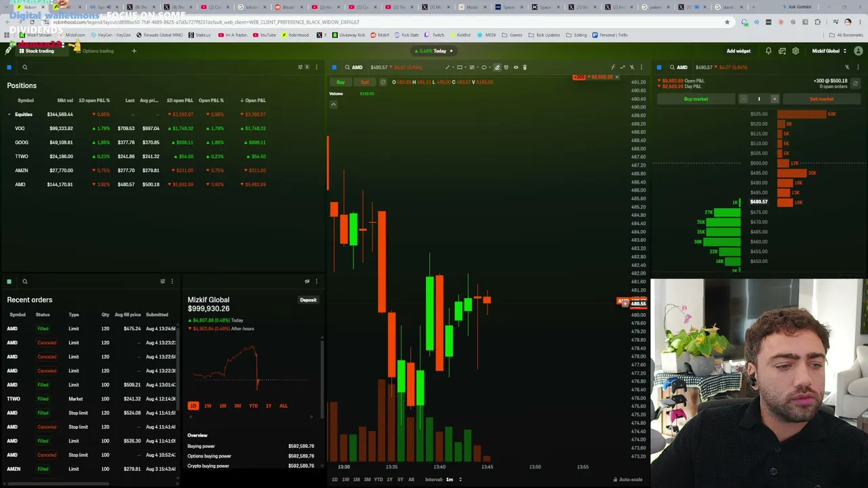The height and width of the screenshot is (488, 868).
Task: Select the 1W range on account chart
Action: click(208, 406)
